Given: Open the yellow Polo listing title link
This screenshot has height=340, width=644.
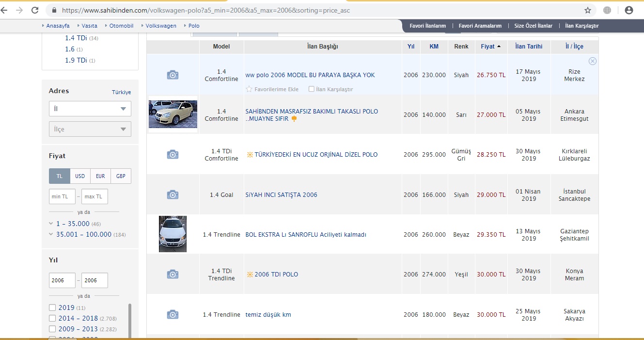Looking at the screenshot, I should pyautogui.click(x=312, y=111).
